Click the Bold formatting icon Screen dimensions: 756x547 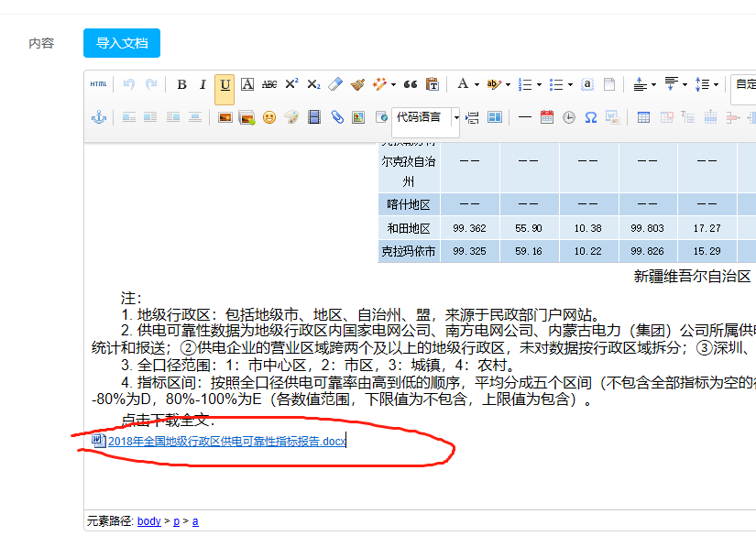(x=181, y=84)
